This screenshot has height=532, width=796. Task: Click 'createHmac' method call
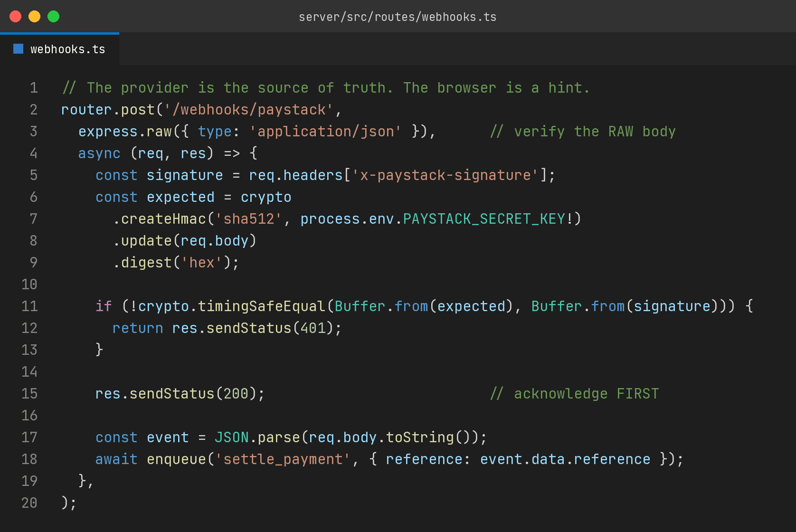pos(163,219)
